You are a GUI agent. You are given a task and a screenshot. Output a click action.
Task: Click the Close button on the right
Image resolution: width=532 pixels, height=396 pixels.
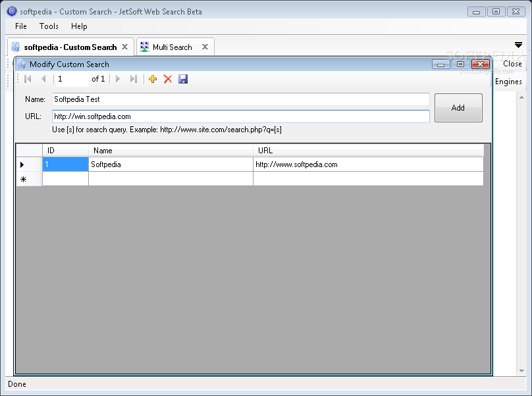tap(512, 64)
